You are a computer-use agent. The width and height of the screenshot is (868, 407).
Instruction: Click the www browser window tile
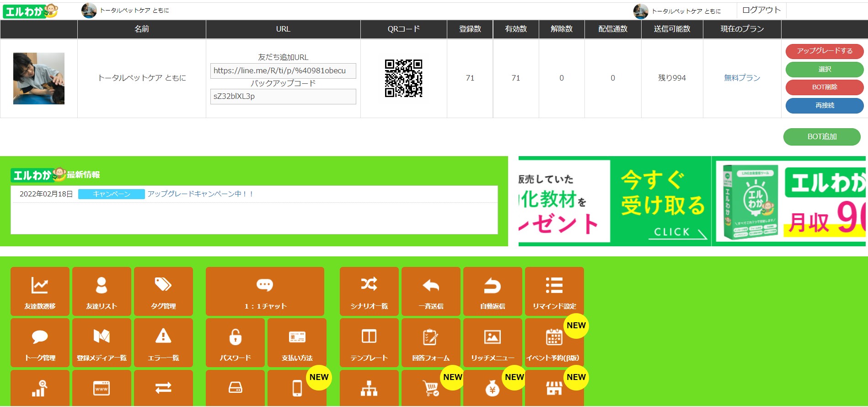[102, 388]
